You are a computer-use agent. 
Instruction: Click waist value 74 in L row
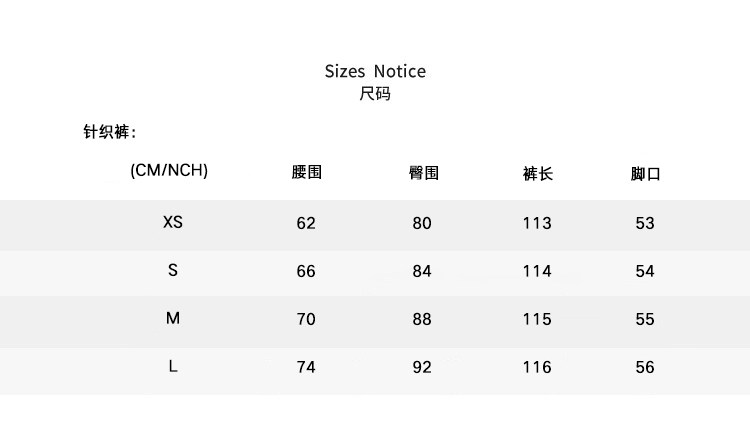pos(306,367)
